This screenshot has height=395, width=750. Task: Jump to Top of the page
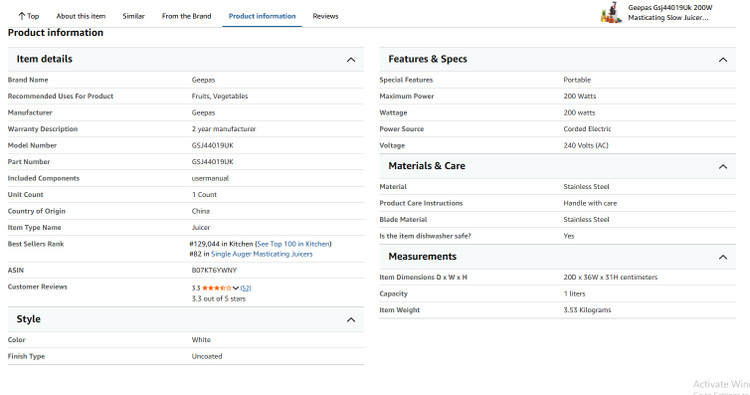[28, 16]
